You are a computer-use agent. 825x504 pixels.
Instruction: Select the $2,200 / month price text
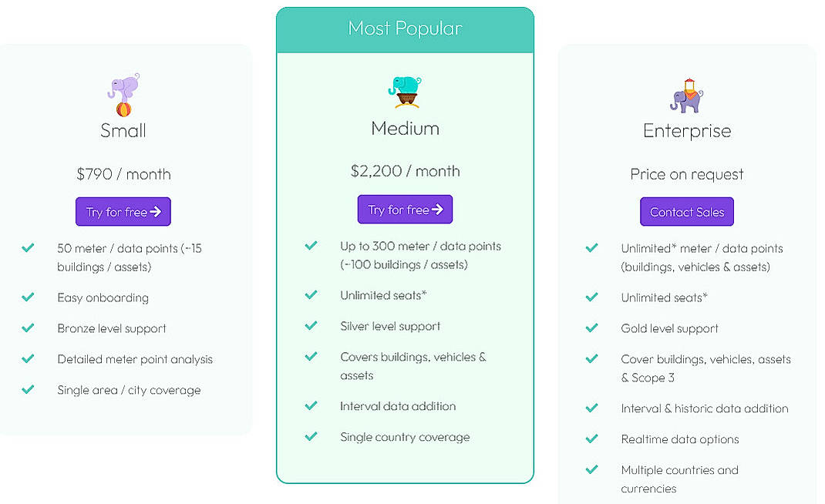click(405, 171)
